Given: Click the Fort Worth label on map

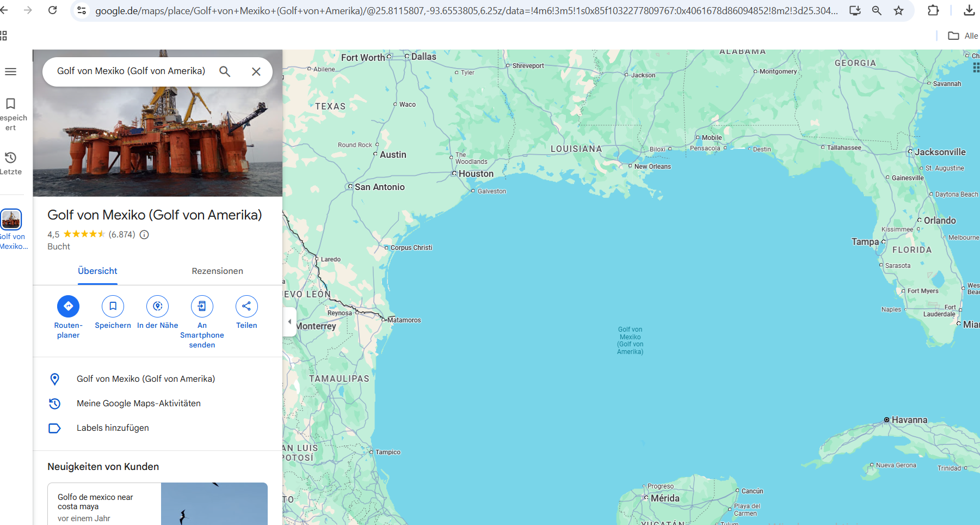Looking at the screenshot, I should [363, 58].
